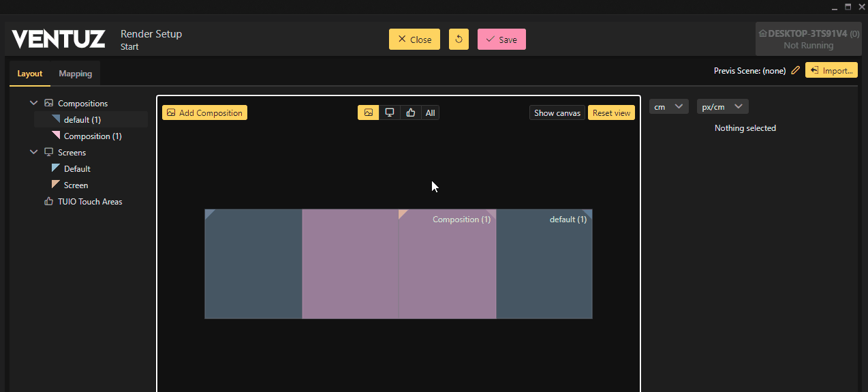Click the pink Save button
This screenshot has height=392, width=868.
tap(501, 40)
